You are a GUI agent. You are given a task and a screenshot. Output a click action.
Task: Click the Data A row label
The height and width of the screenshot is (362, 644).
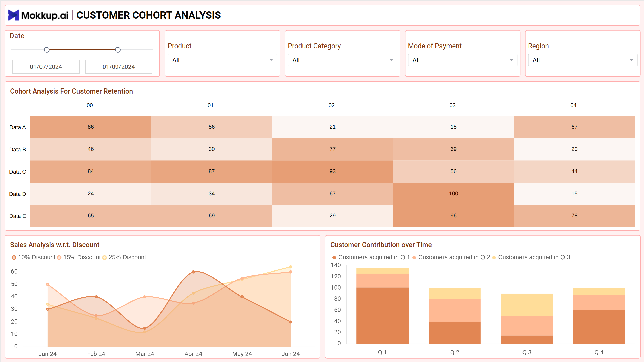(18, 127)
